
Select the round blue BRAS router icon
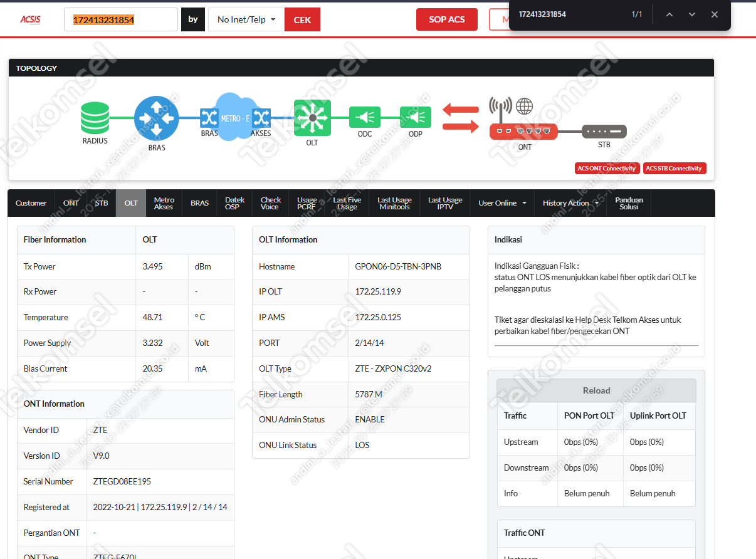(157, 118)
